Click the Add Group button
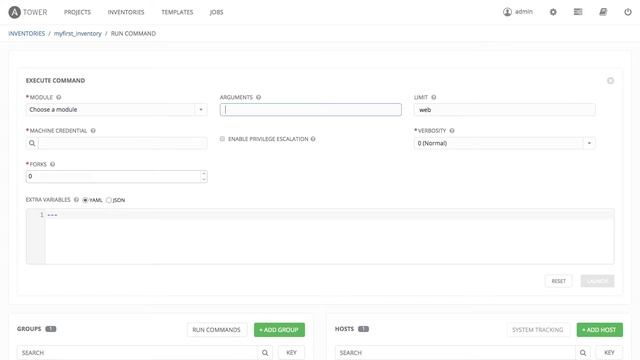 click(279, 330)
